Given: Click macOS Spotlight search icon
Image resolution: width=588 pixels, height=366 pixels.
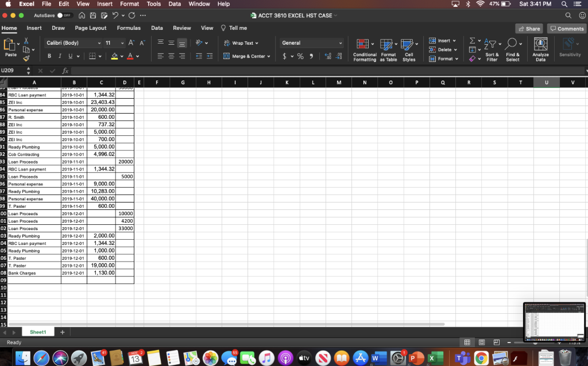Looking at the screenshot, I should pyautogui.click(x=564, y=4).
